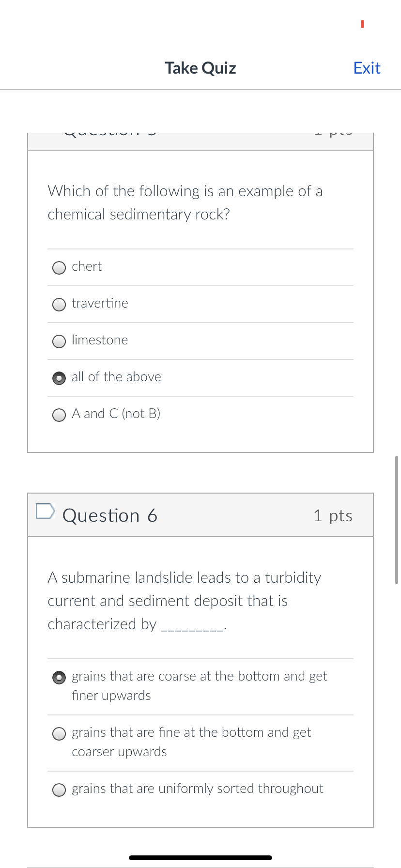Tap the Exit link
The width and height of the screenshot is (401, 868).
click(367, 68)
